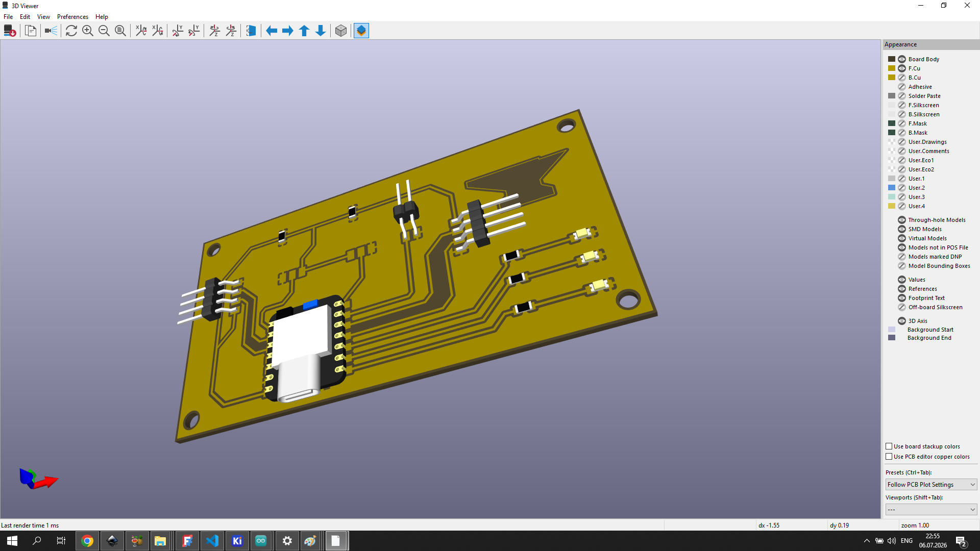
Task: Toggle orthographic projection with the cube icon
Action: 341,31
